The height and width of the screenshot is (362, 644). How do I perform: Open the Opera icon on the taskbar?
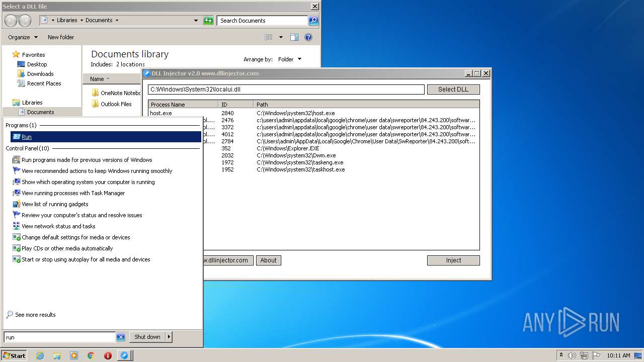pyautogui.click(x=108, y=355)
